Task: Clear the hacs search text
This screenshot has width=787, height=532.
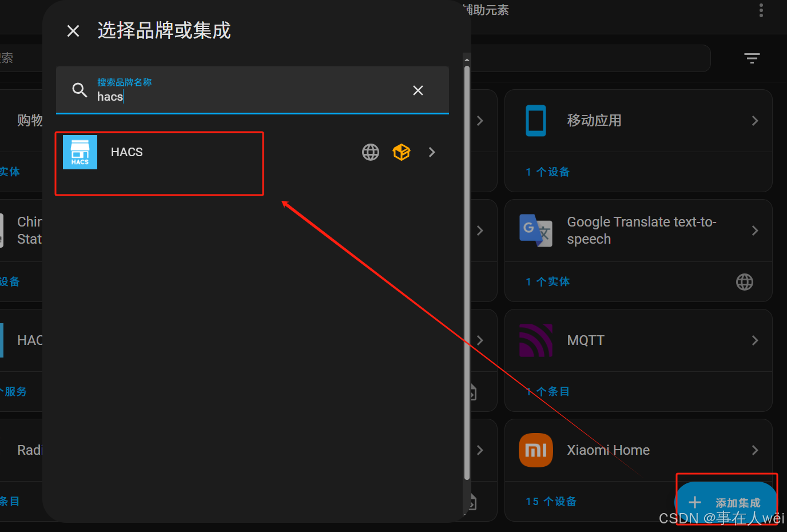Action: (418, 90)
